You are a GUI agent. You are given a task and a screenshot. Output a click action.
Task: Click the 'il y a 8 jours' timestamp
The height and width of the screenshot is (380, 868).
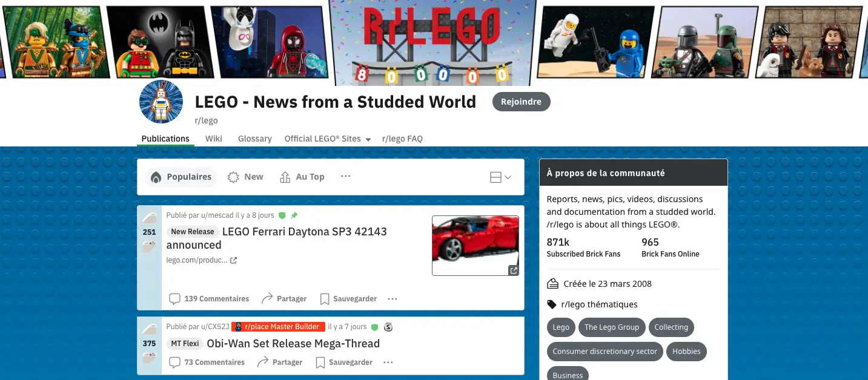point(255,215)
